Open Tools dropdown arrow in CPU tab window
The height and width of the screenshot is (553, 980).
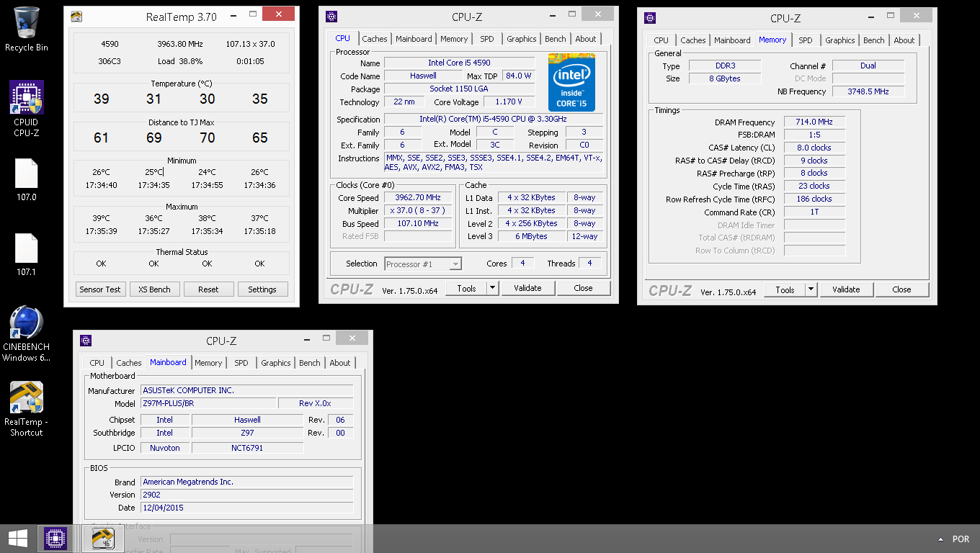(x=493, y=288)
